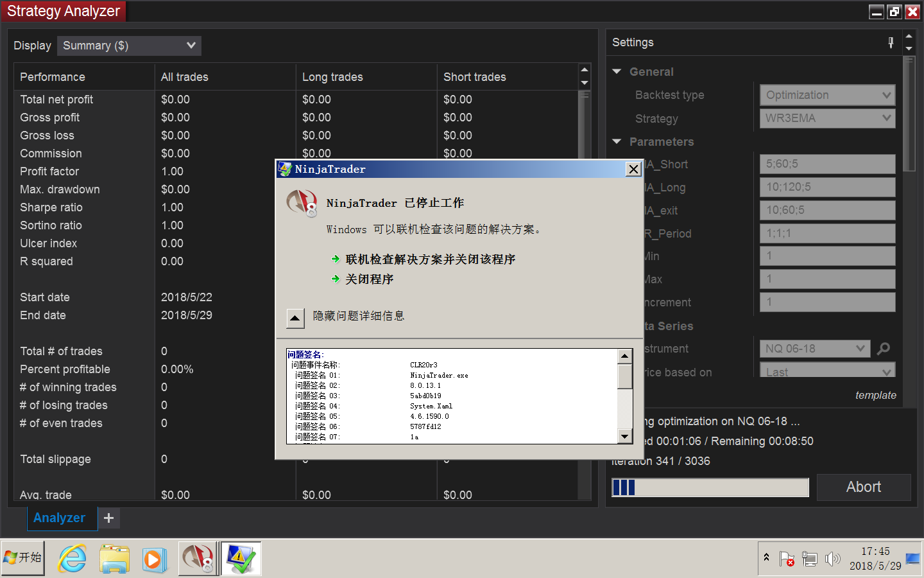Select the error report taskbar button

coord(241,559)
